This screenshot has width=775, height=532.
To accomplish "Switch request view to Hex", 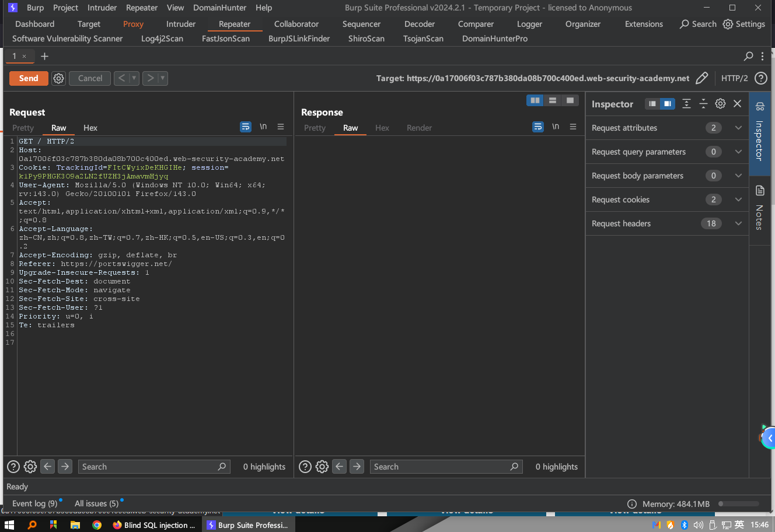I will click(x=90, y=128).
